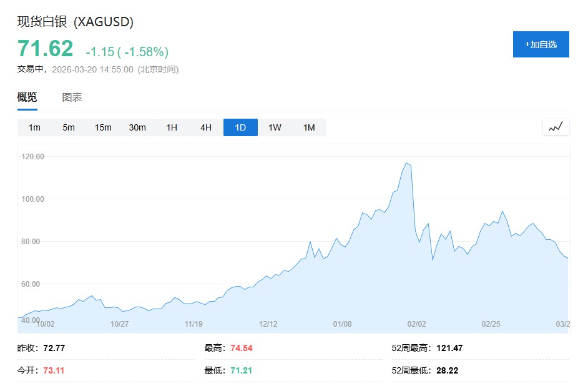The height and width of the screenshot is (391, 588).
Task: Click the 10/27 date marker on axis
Action: (119, 324)
